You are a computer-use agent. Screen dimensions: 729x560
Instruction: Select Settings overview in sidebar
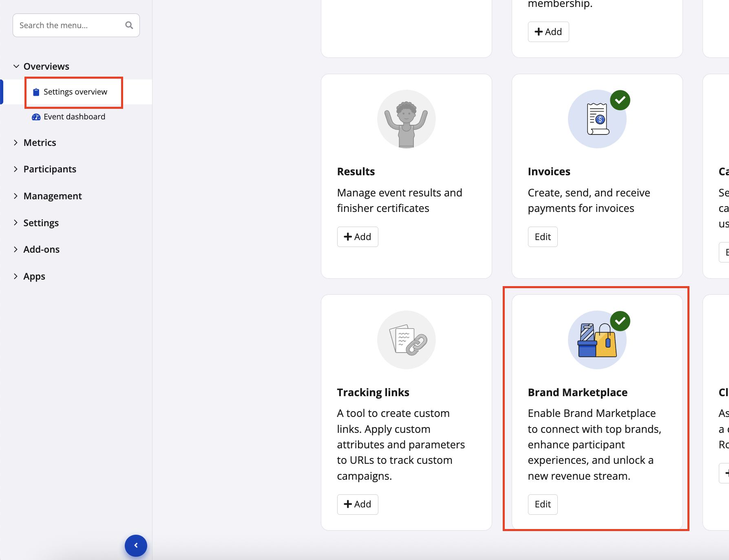(75, 92)
